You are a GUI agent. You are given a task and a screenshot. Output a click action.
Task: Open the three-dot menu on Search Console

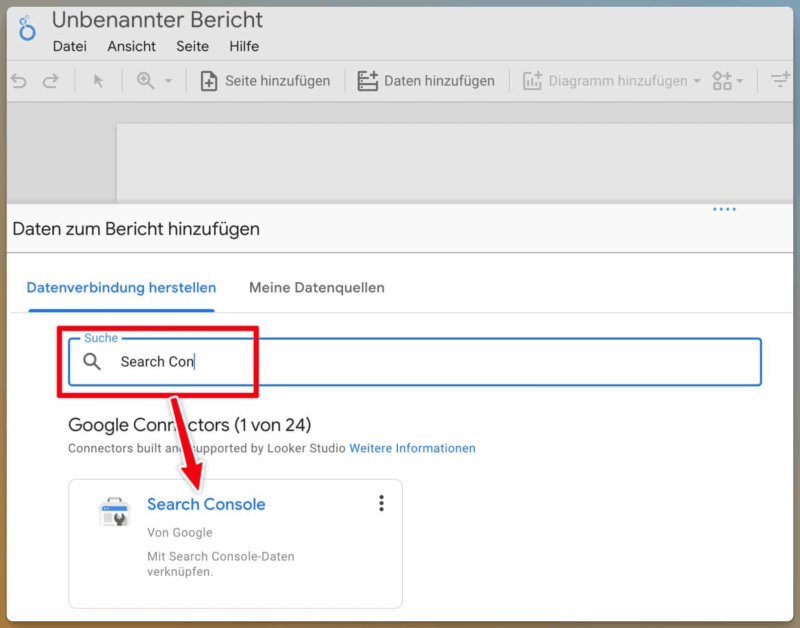[381, 503]
